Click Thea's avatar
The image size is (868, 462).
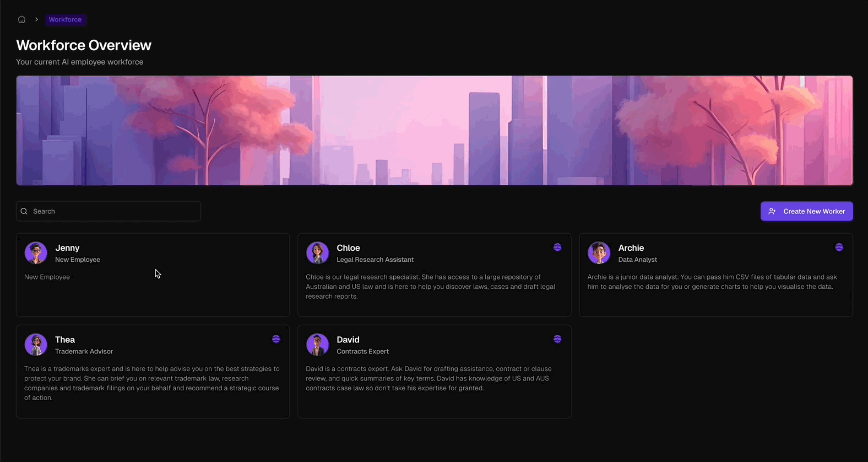click(36, 345)
